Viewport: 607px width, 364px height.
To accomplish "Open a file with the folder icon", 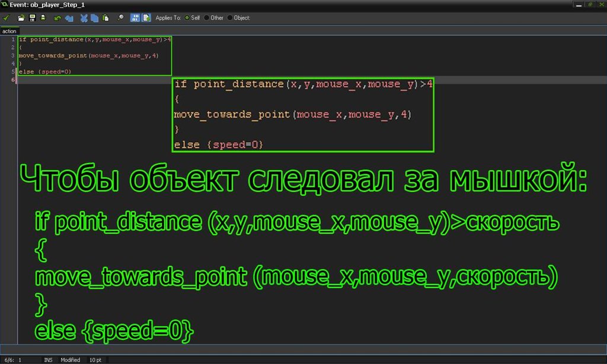I will 21,18.
